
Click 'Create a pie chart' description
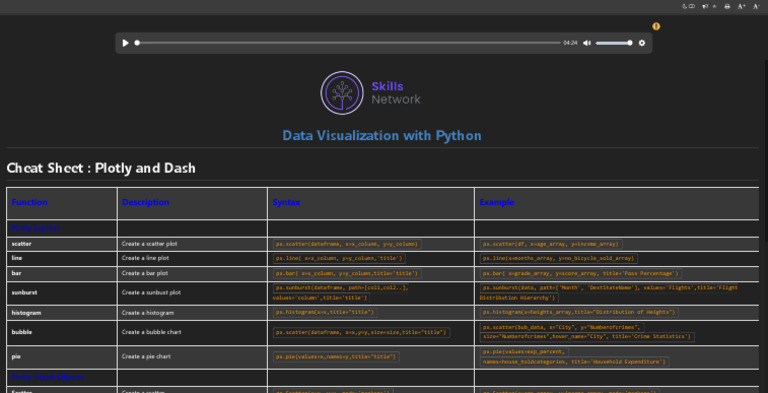click(x=146, y=357)
